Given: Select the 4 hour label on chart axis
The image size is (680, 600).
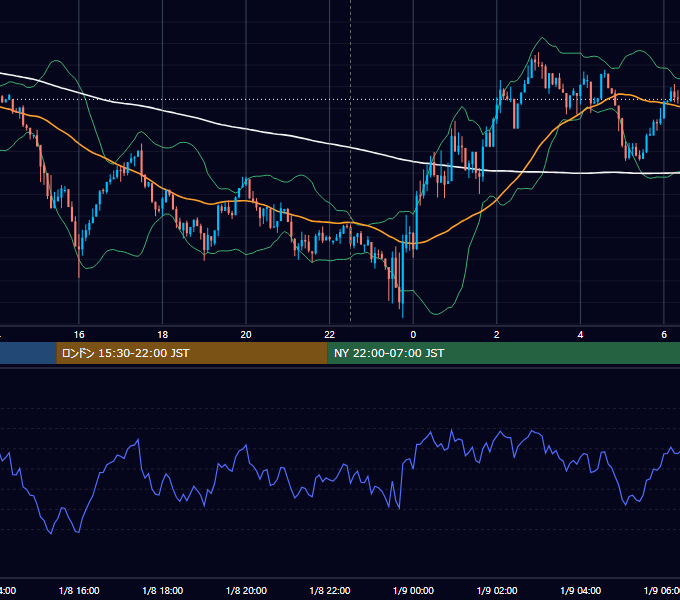Looking at the screenshot, I should click(x=580, y=335).
